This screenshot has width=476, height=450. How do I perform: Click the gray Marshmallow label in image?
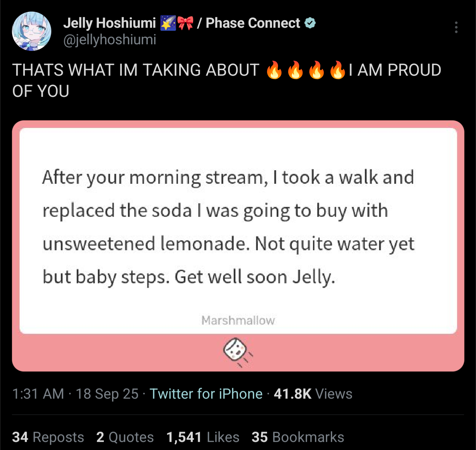coord(238,320)
